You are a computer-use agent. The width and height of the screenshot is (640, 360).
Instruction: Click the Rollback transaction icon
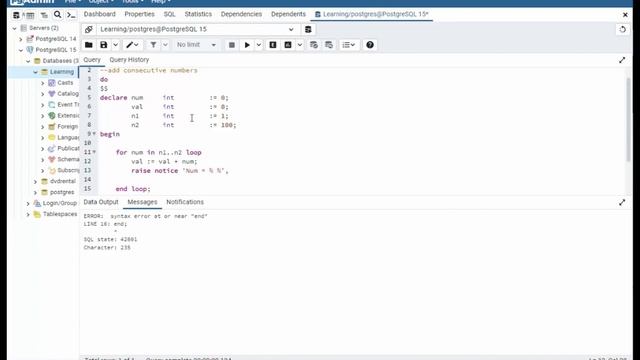tap(329, 45)
